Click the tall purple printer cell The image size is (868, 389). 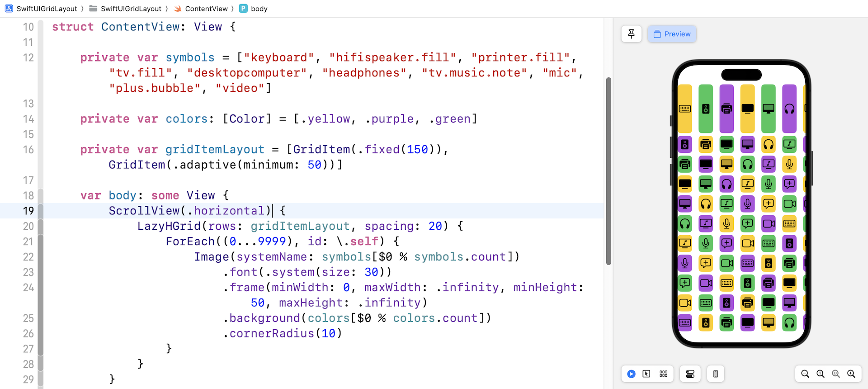[726, 109]
